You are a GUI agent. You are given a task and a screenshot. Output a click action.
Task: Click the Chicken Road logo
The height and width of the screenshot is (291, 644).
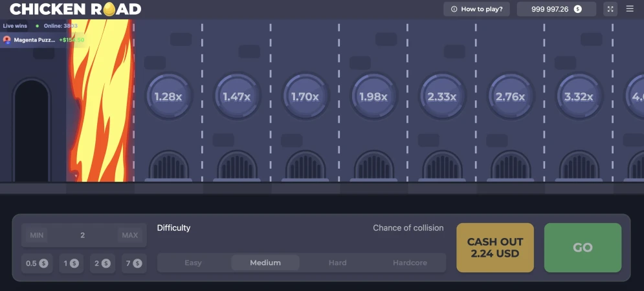point(75,9)
